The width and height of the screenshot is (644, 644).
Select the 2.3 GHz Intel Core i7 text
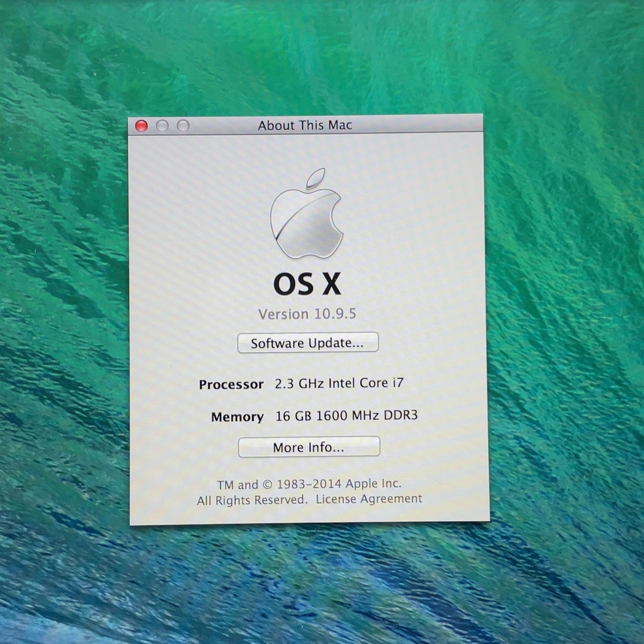click(x=339, y=383)
